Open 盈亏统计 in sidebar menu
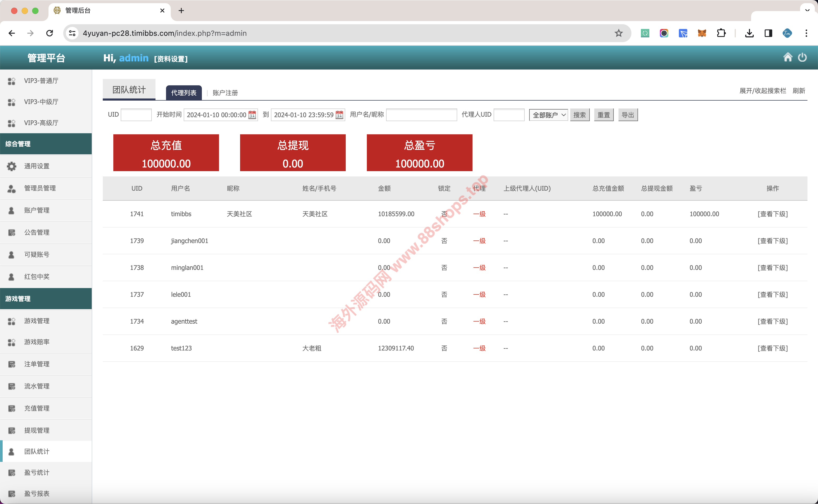Viewport: 818px width, 504px height. pyautogui.click(x=37, y=472)
